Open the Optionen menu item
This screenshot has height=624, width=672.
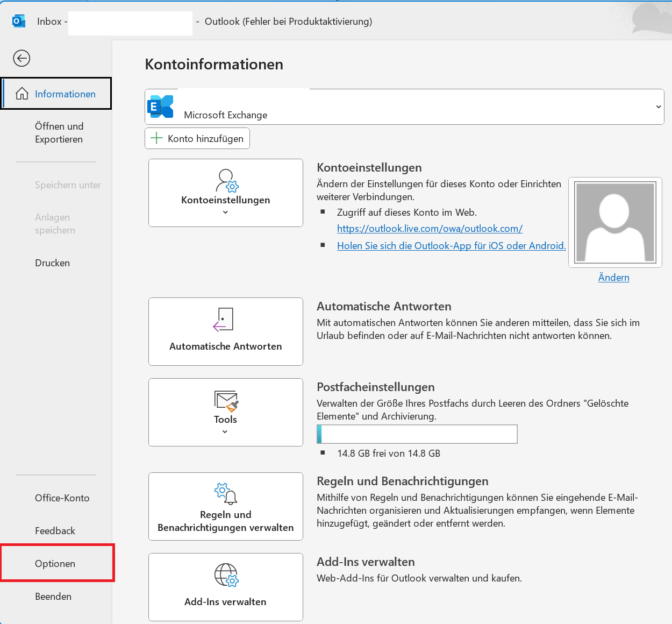coord(55,563)
